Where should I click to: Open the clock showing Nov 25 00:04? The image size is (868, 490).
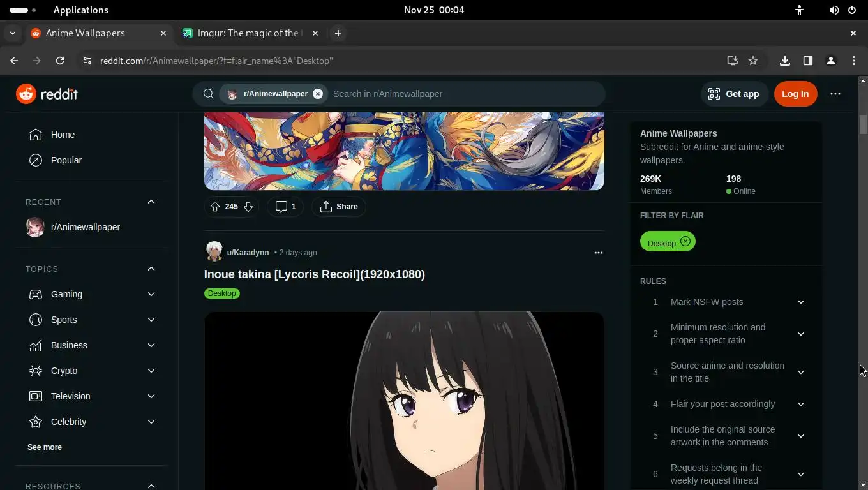pyautogui.click(x=434, y=10)
